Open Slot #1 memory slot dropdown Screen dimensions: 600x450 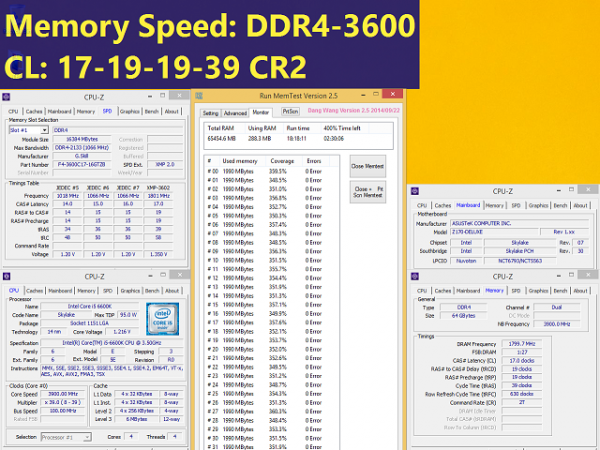[x=45, y=130]
